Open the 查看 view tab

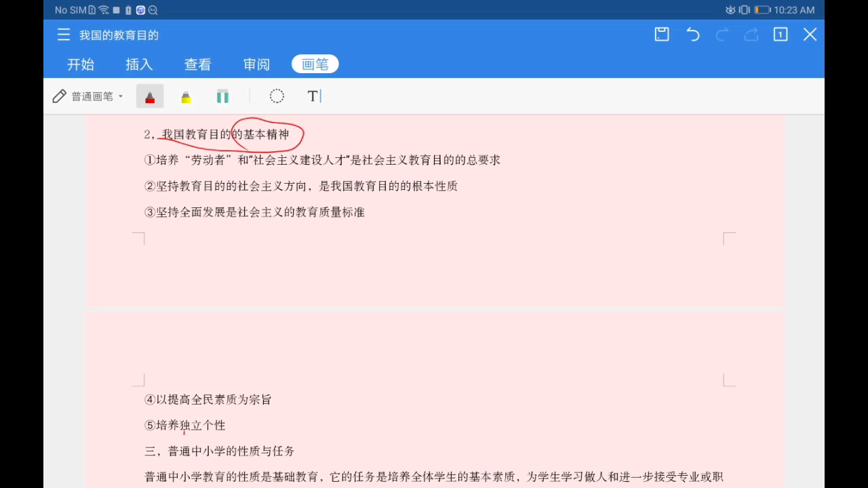tap(197, 64)
